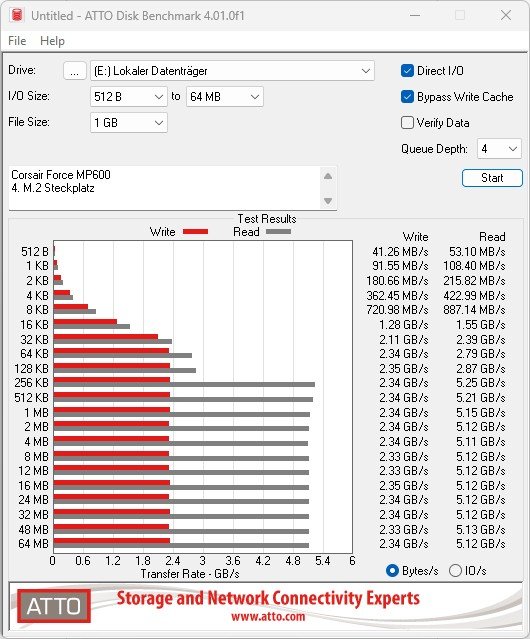Visit the www.atto.com link
The width and height of the screenshot is (530, 639).
(x=268, y=616)
